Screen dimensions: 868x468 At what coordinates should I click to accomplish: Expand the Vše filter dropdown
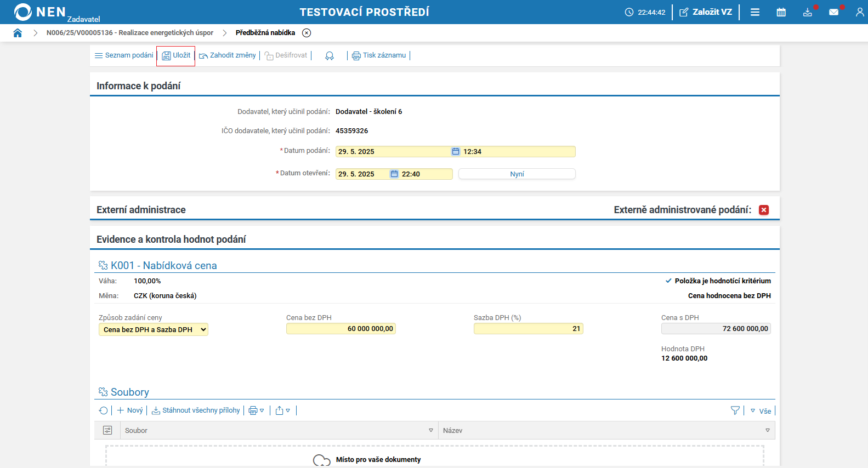(761, 411)
